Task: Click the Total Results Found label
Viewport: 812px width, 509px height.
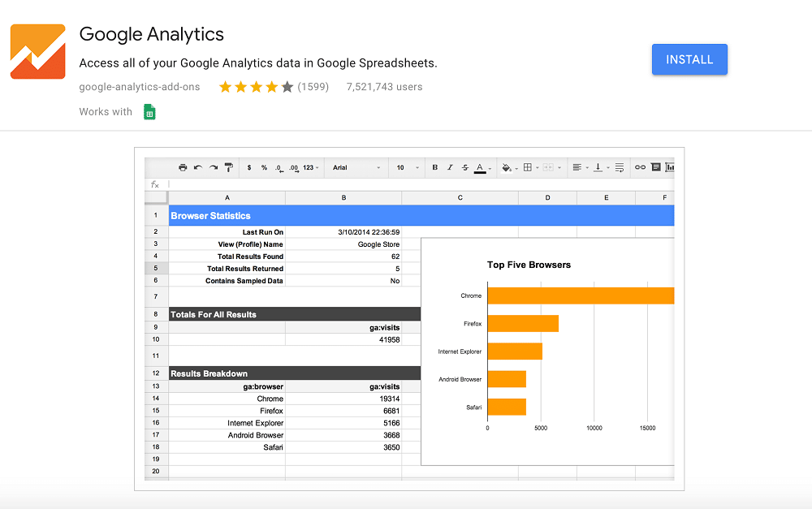Action: click(x=250, y=257)
